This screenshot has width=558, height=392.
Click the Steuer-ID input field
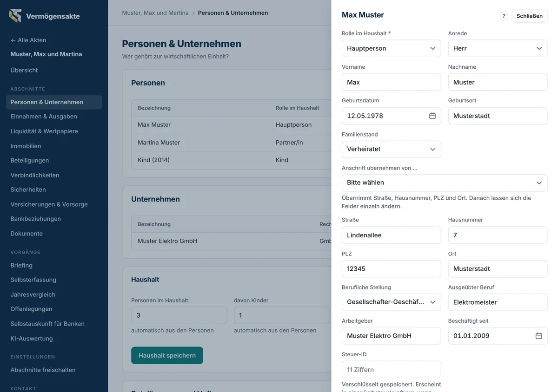[391, 369]
